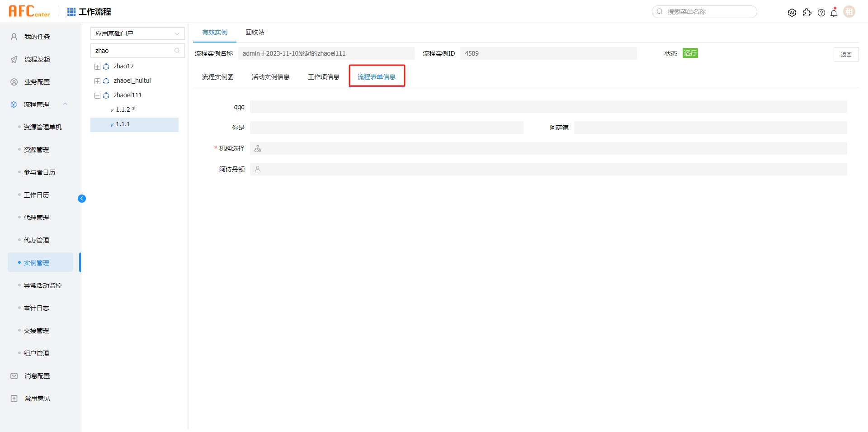Expand the zhao12 tree node
This screenshot has width=868, height=432.
pyautogui.click(x=97, y=66)
